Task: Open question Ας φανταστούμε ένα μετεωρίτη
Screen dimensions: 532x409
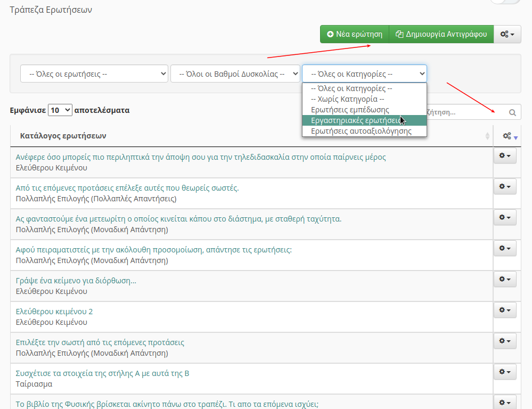Action: [178, 219]
